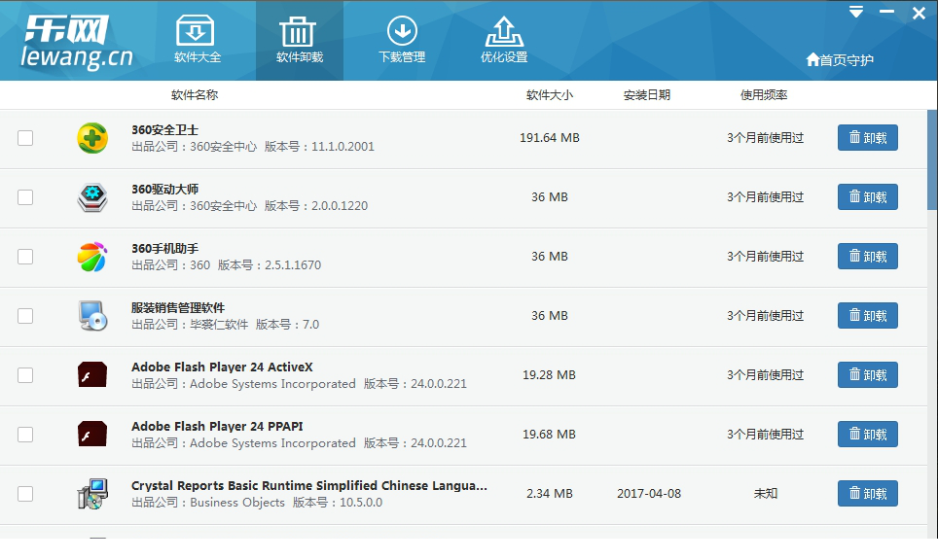
Task: Click the 2.34 MB size value
Action: coord(549,494)
